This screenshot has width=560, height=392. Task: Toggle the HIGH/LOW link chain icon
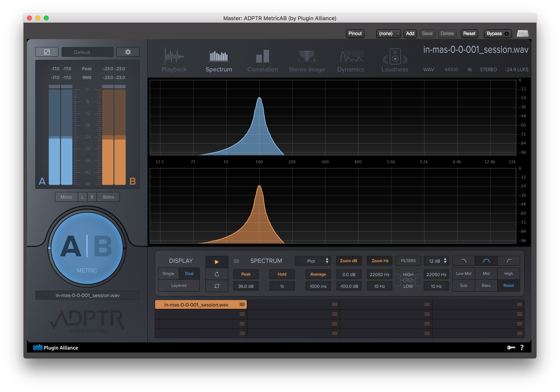tap(408, 280)
